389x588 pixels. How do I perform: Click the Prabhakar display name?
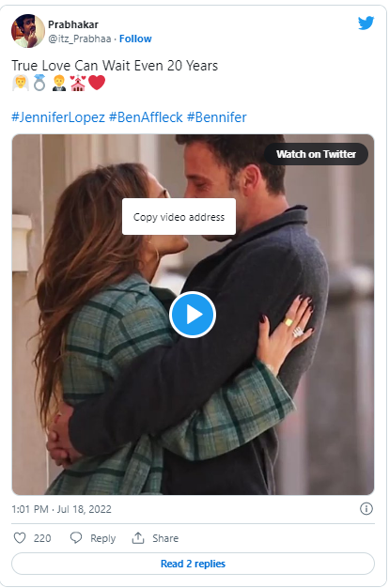73,24
